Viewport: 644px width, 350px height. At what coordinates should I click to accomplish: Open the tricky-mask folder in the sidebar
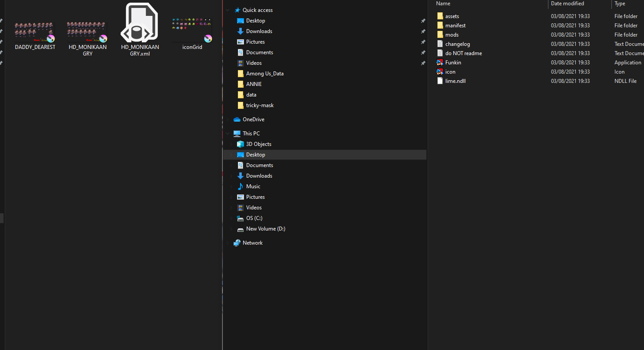259,105
